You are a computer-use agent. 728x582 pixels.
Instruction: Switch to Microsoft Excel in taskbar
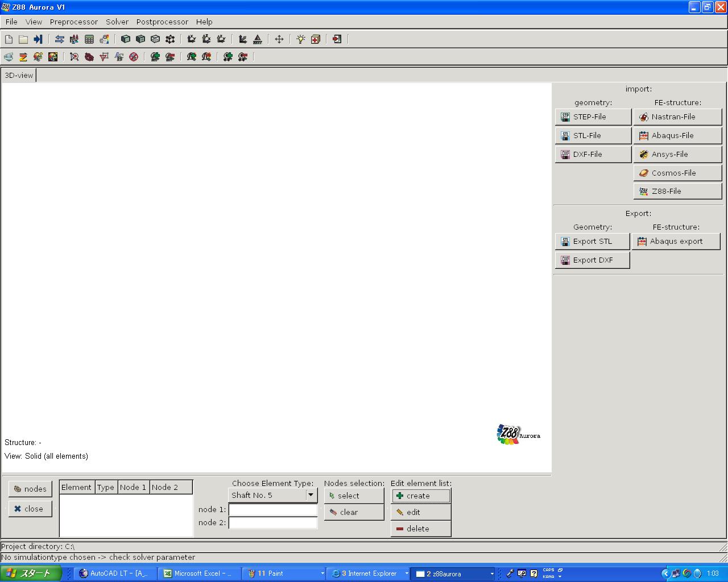click(199, 573)
